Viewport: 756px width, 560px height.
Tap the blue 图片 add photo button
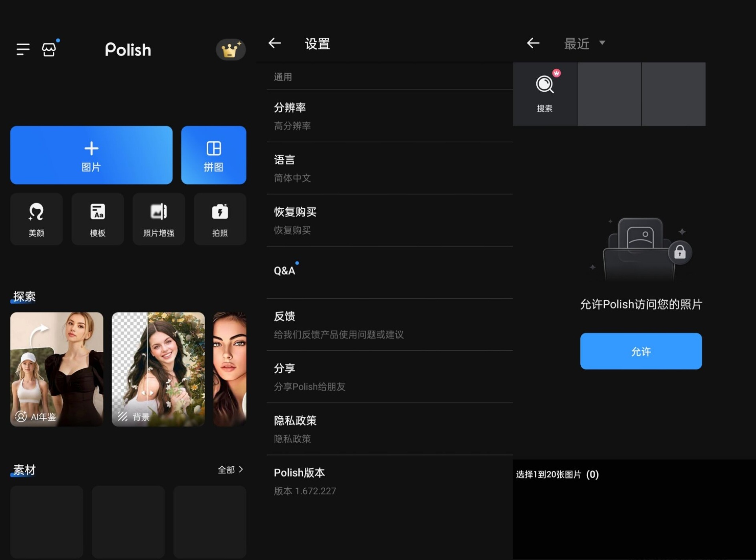click(91, 155)
